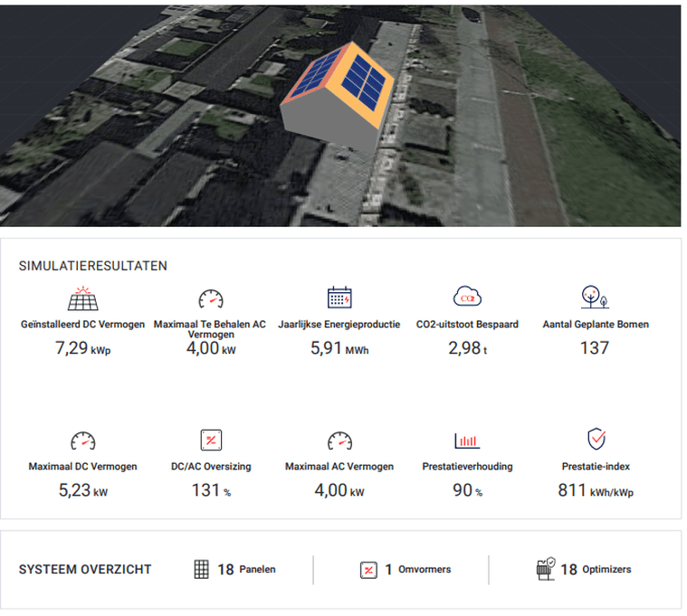Click the SIMULATIERESULTATEN heading
This screenshot has width=687, height=616.
point(93,266)
